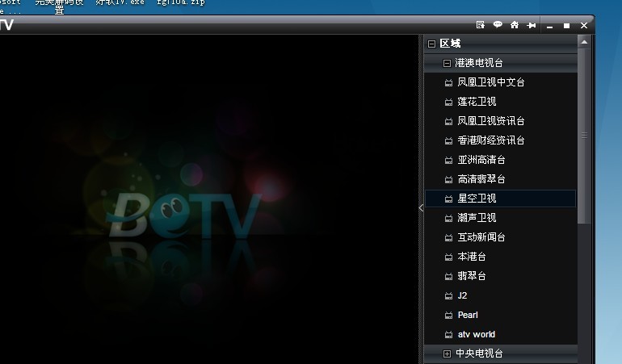Click the TV icon beside 凤凰卫视中文台

(449, 82)
